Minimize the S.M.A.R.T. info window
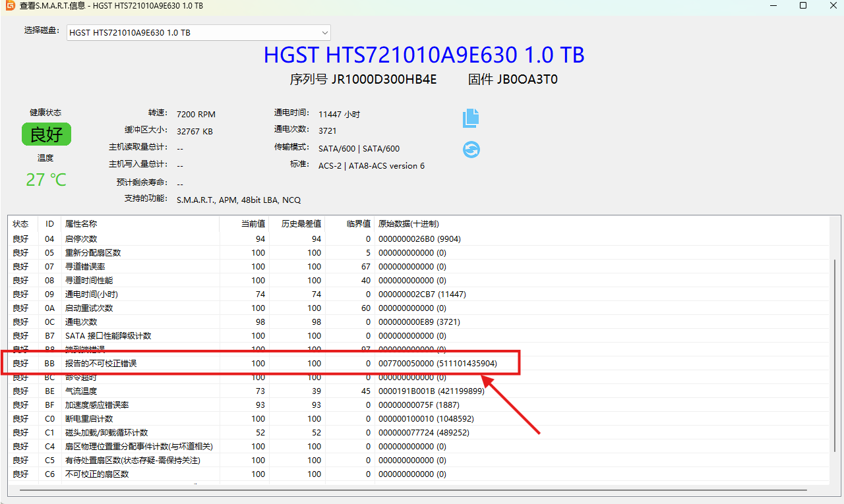Viewport: 844px width, 504px height. (772, 6)
